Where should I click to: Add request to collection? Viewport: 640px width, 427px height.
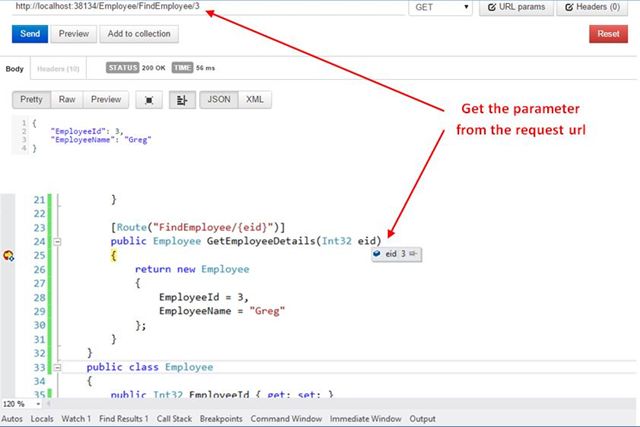[x=139, y=34]
